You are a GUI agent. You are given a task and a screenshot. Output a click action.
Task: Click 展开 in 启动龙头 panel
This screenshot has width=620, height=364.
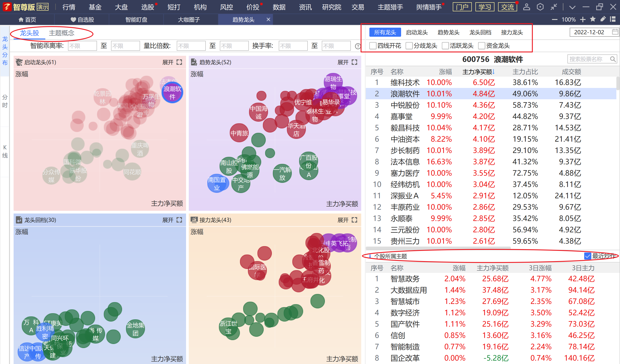[168, 62]
